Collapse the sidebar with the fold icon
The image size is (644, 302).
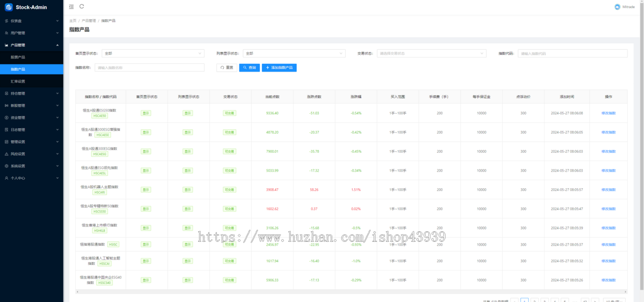point(71,6)
